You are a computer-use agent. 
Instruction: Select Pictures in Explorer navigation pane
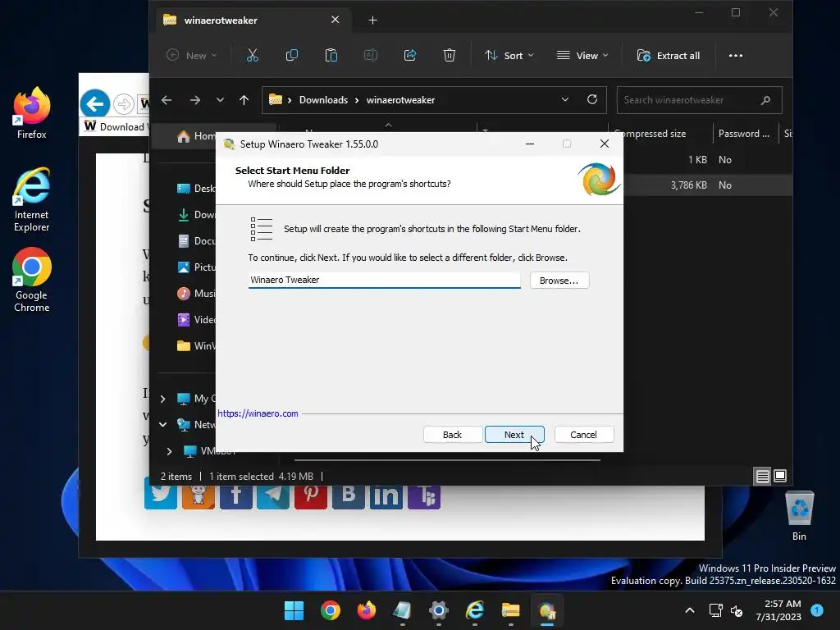(196, 267)
